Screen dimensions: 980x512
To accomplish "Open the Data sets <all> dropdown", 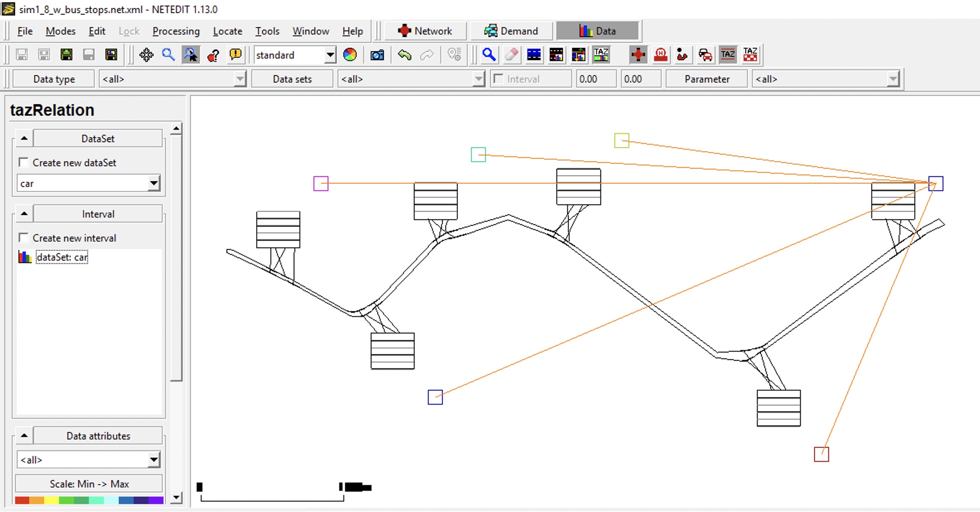I will pos(411,79).
